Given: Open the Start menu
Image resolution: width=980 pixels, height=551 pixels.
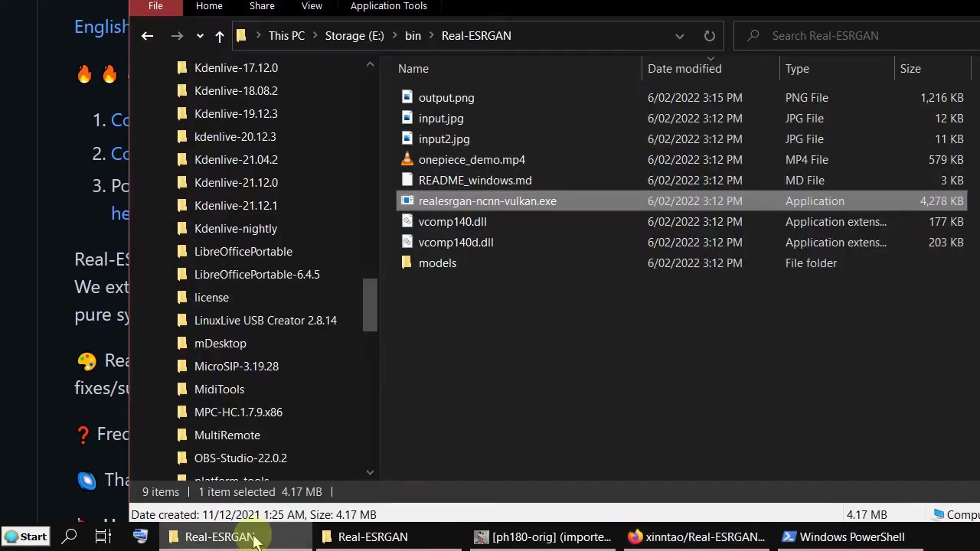Looking at the screenshot, I should pos(26,537).
